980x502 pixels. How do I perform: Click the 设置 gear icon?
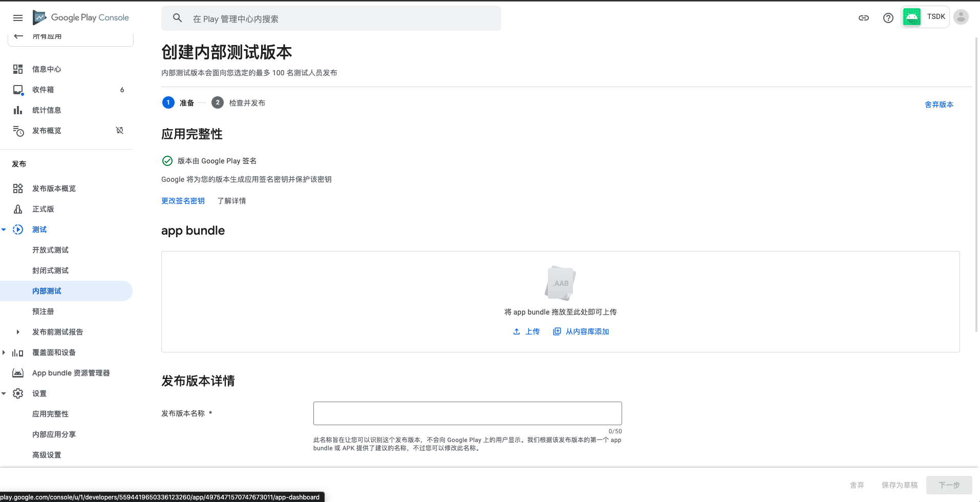coord(18,393)
